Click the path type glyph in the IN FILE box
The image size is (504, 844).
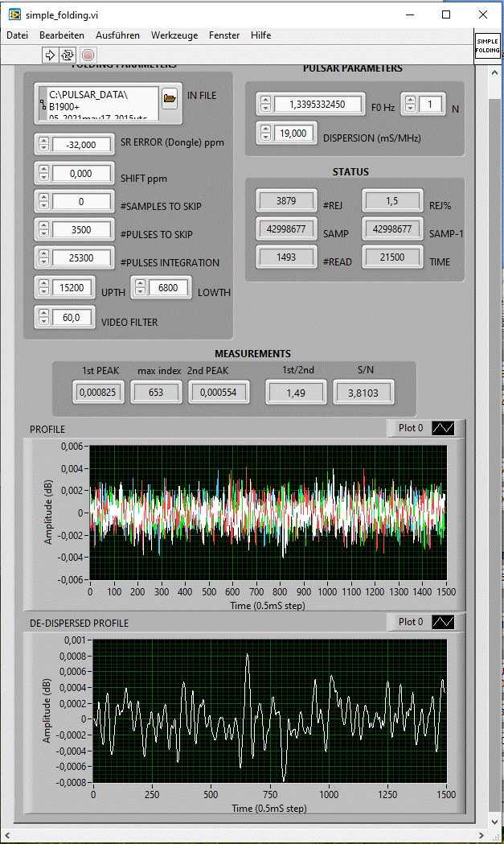(x=43, y=105)
